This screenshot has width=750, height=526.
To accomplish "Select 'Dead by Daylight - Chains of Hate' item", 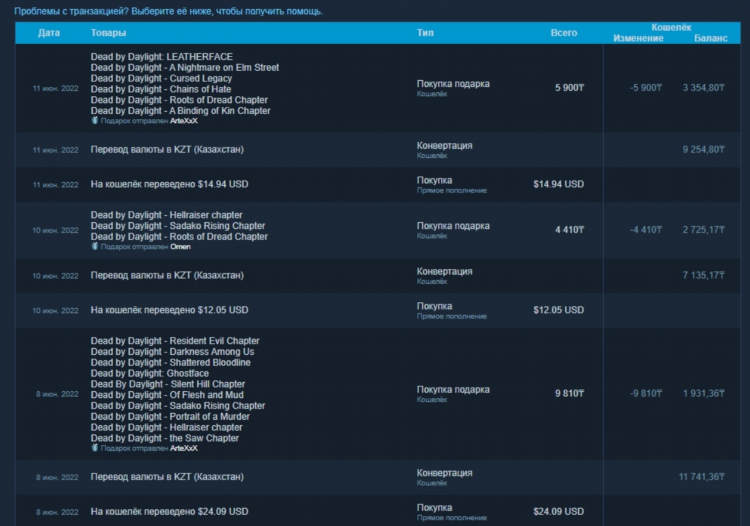I will click(x=161, y=89).
